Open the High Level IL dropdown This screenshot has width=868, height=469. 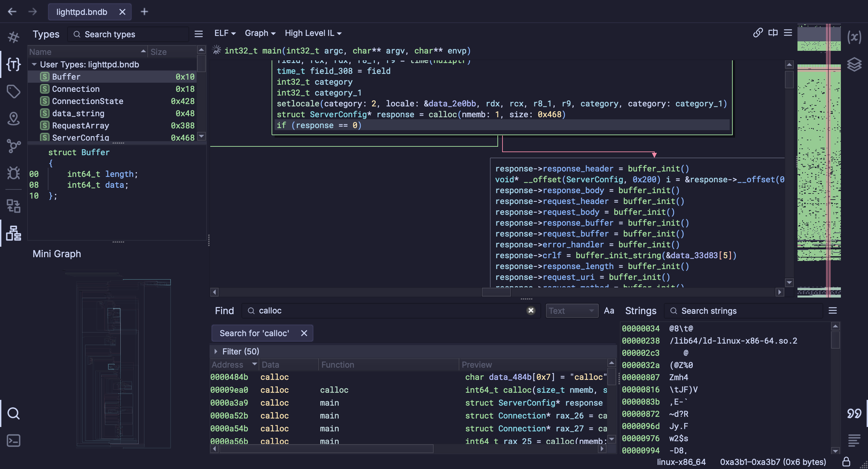point(313,33)
